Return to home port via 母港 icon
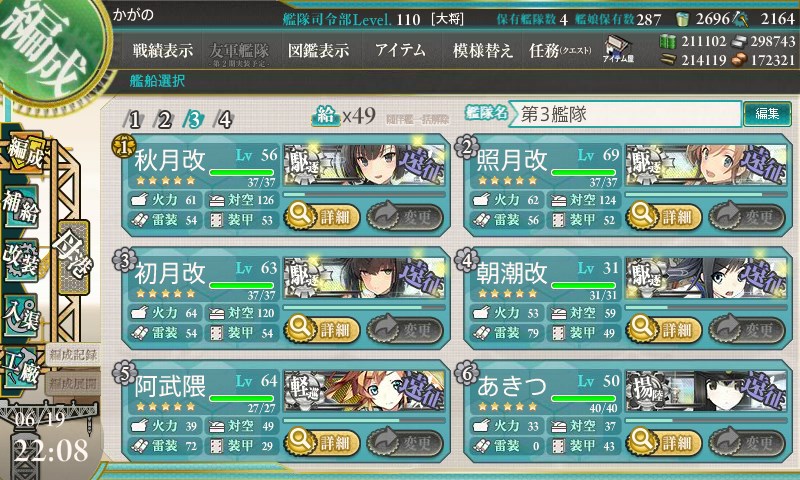The width and height of the screenshot is (800, 480). pyautogui.click(x=73, y=258)
